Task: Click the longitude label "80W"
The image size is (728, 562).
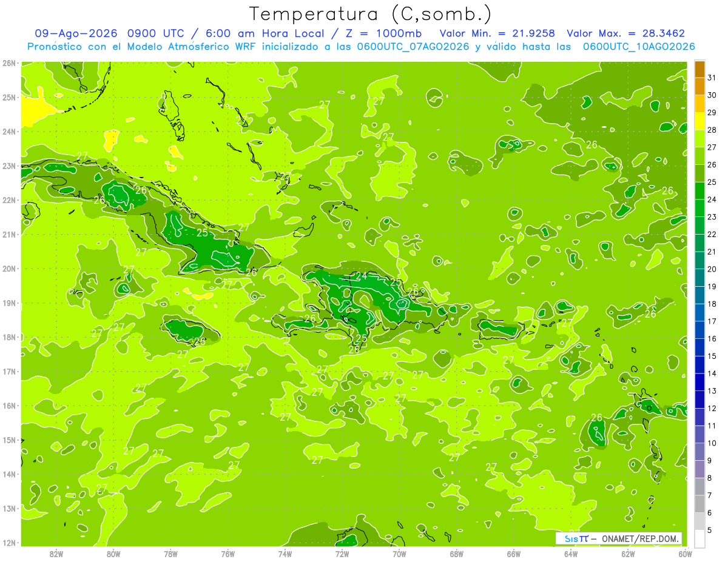Action: (113, 554)
